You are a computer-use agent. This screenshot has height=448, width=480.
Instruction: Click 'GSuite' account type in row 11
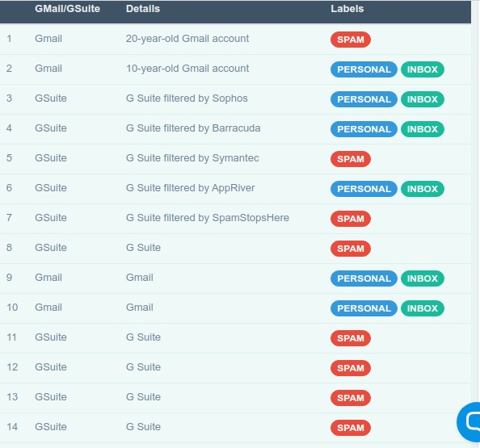click(51, 337)
